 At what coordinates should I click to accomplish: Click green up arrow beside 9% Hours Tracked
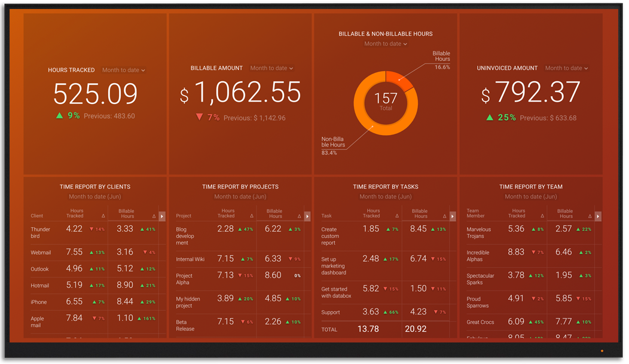tap(59, 116)
